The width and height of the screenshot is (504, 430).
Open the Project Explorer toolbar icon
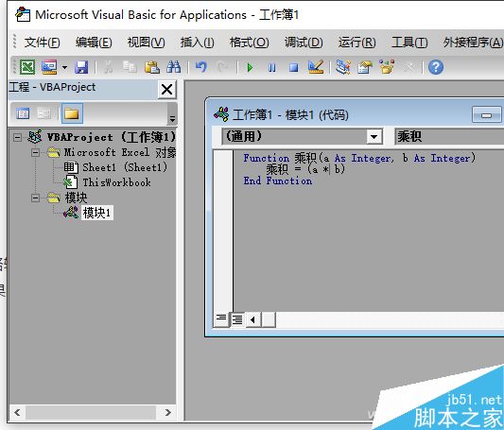343,67
